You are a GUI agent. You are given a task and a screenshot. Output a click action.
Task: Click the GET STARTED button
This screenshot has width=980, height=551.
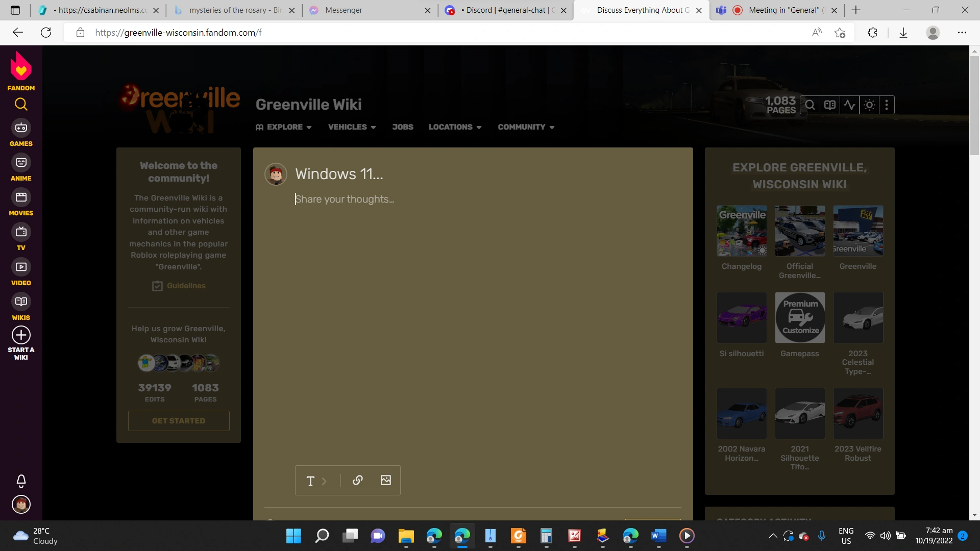point(178,420)
